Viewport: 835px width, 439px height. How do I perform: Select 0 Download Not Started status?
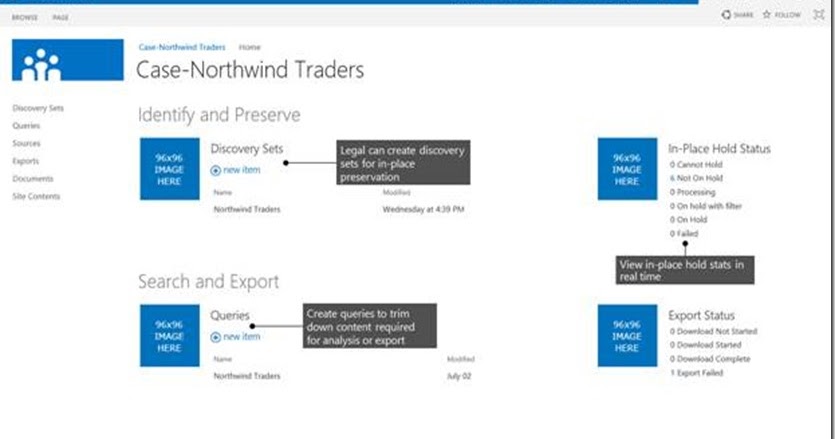point(714,331)
